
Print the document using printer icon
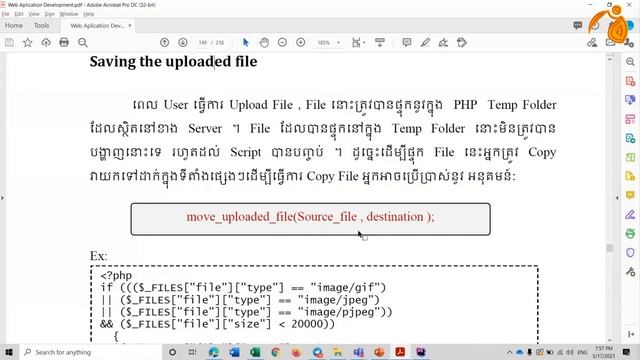pos(64,42)
